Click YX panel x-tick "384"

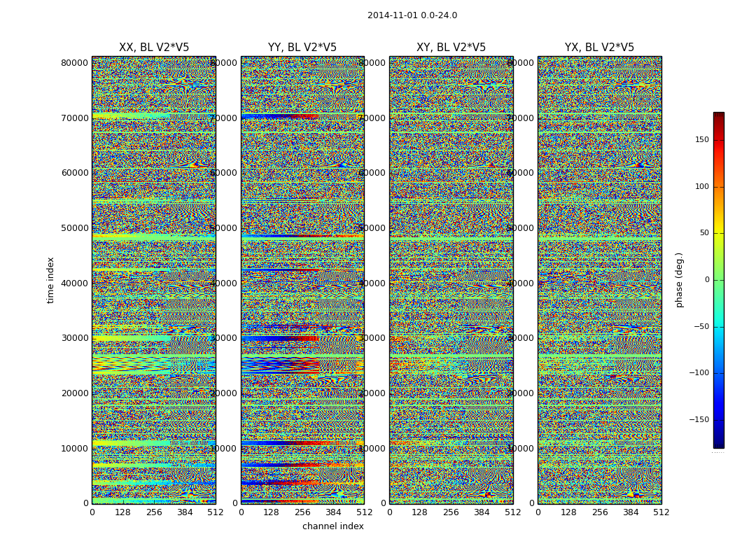[x=631, y=512]
